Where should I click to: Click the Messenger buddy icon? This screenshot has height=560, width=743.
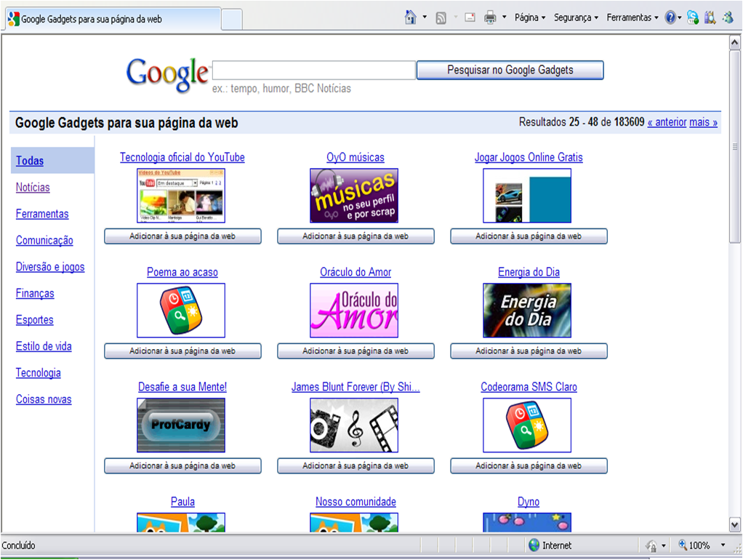pyautogui.click(x=728, y=17)
